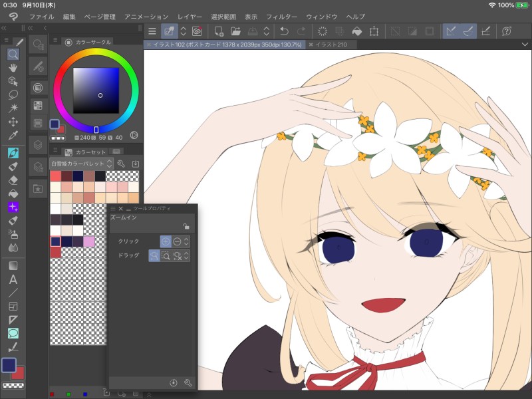Select the Balloon speech bubble tool

tap(13, 333)
